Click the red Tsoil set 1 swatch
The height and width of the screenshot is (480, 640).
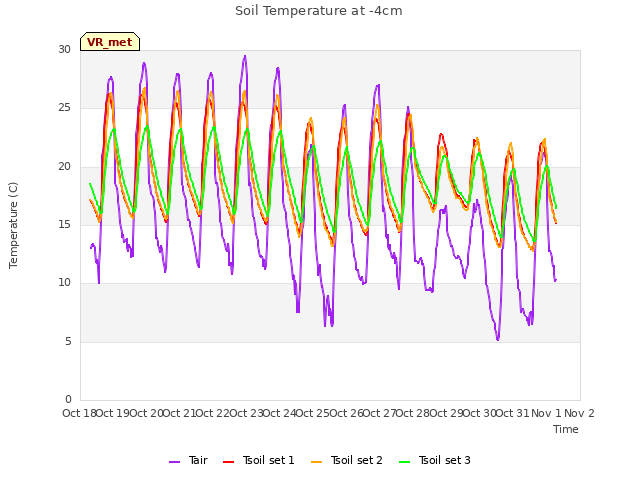coord(229,462)
